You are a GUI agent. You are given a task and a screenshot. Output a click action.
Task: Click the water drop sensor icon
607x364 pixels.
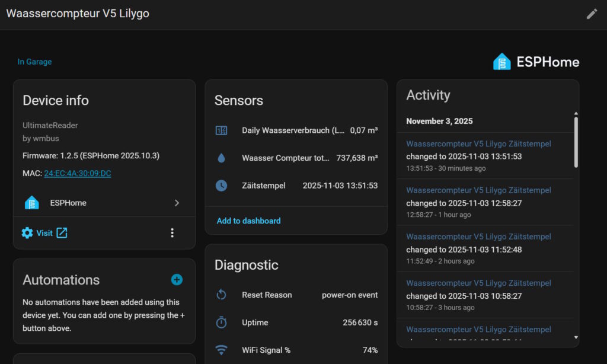(x=221, y=158)
